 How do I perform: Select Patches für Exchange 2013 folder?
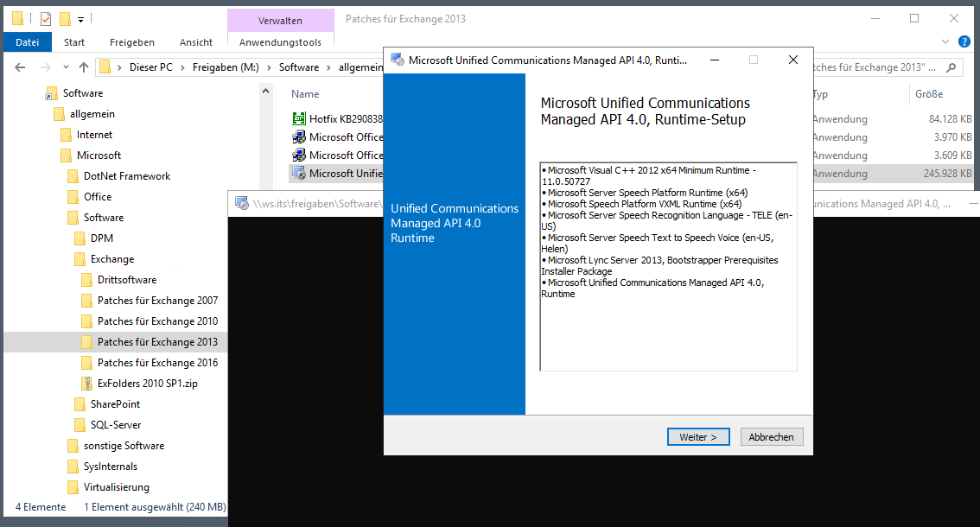(157, 342)
